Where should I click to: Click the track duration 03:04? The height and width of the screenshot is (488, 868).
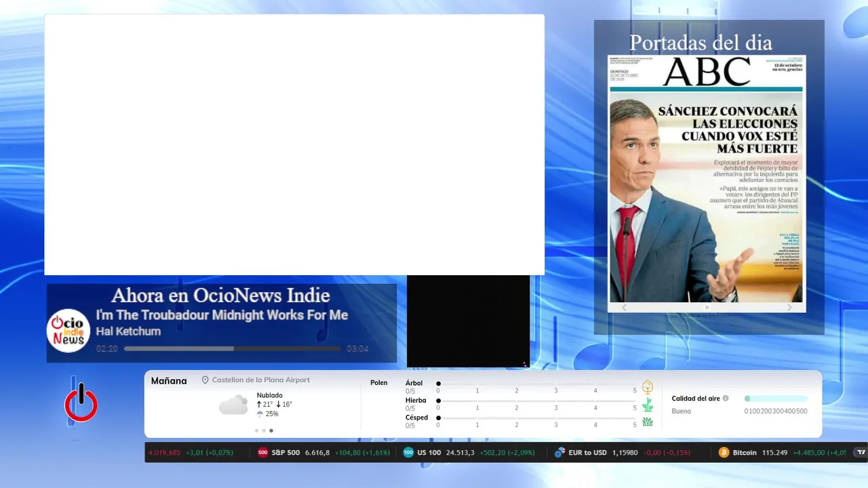pos(357,349)
